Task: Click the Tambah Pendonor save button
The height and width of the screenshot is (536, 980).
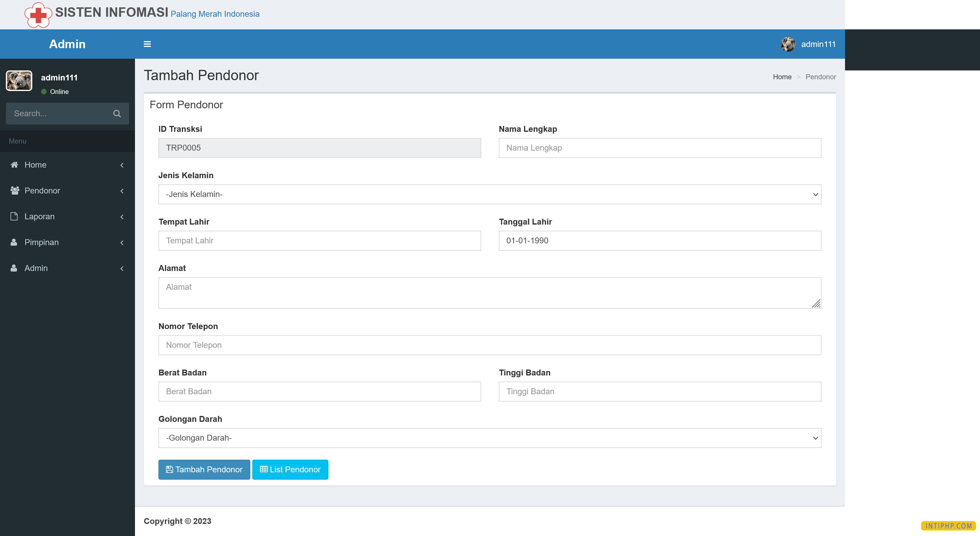Action: (x=204, y=469)
